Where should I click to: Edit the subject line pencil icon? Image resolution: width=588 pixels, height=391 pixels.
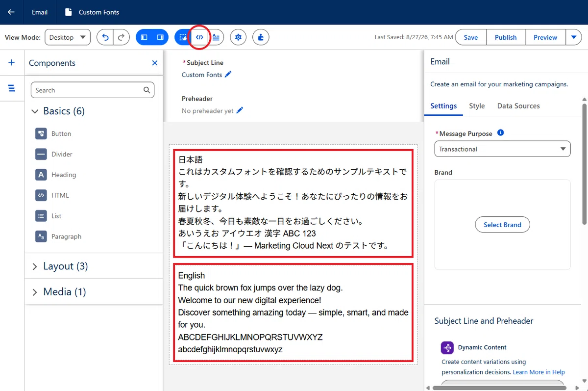[x=228, y=75]
